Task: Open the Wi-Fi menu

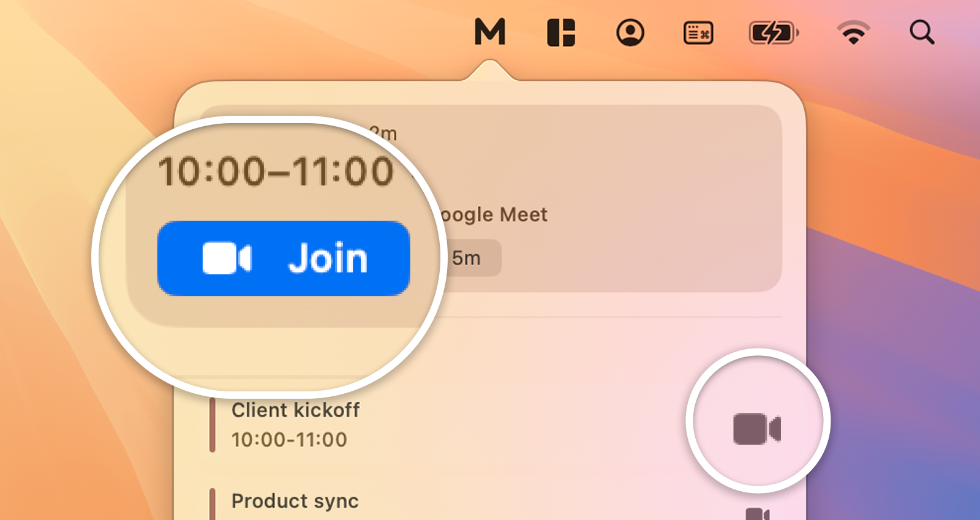Action: tap(854, 32)
